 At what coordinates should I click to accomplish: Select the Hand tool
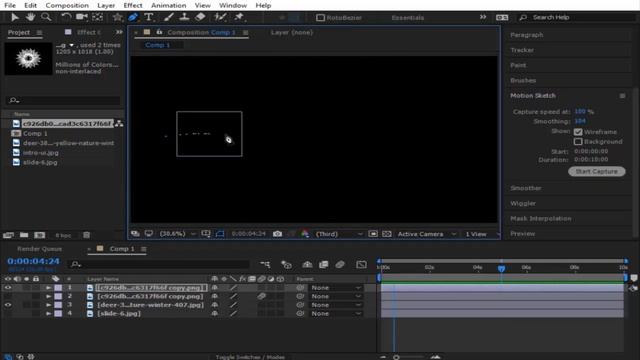(30, 17)
